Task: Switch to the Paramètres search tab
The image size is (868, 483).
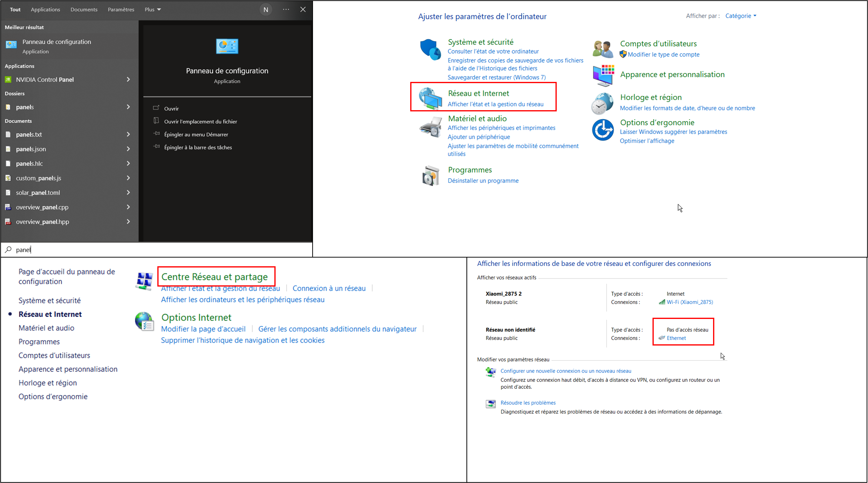Action: [121, 9]
